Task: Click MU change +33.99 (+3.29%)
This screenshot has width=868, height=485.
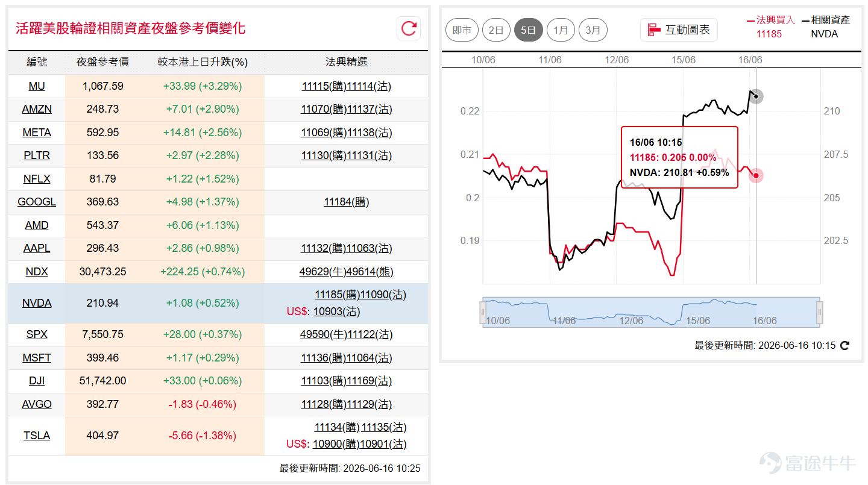Action: pyautogui.click(x=203, y=86)
